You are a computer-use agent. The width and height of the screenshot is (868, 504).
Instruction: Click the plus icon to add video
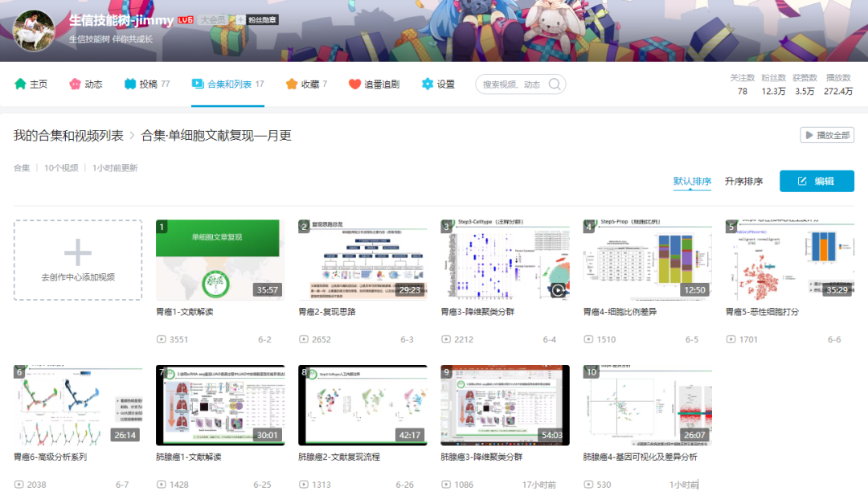pyautogui.click(x=77, y=252)
